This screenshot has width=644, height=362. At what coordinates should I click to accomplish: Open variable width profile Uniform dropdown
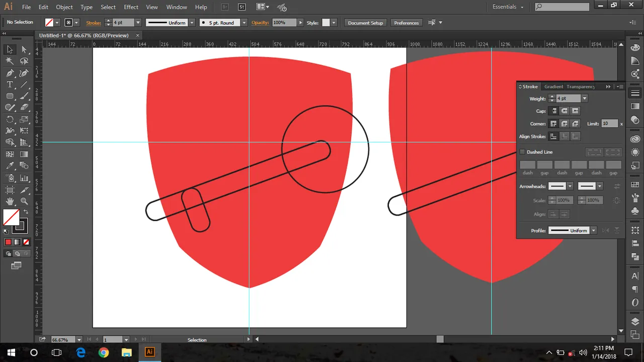pos(192,23)
